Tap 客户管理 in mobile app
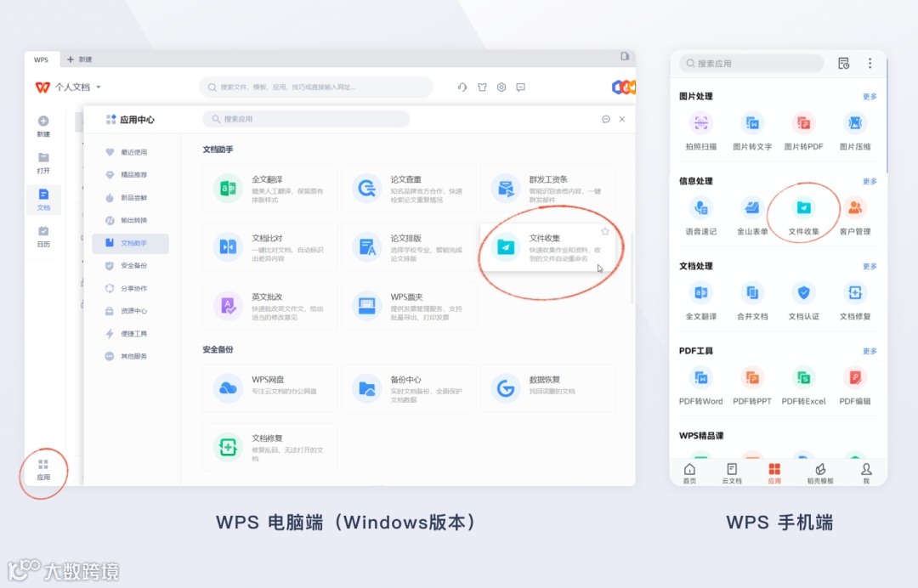 (855, 217)
